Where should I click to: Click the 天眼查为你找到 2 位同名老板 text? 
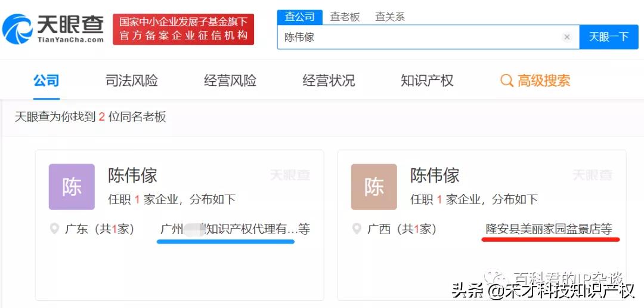click(x=91, y=117)
